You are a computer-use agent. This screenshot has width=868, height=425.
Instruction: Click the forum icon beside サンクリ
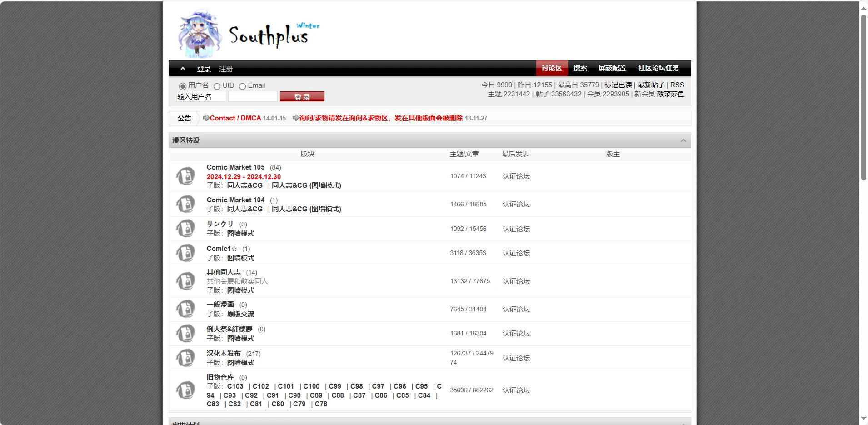185,229
